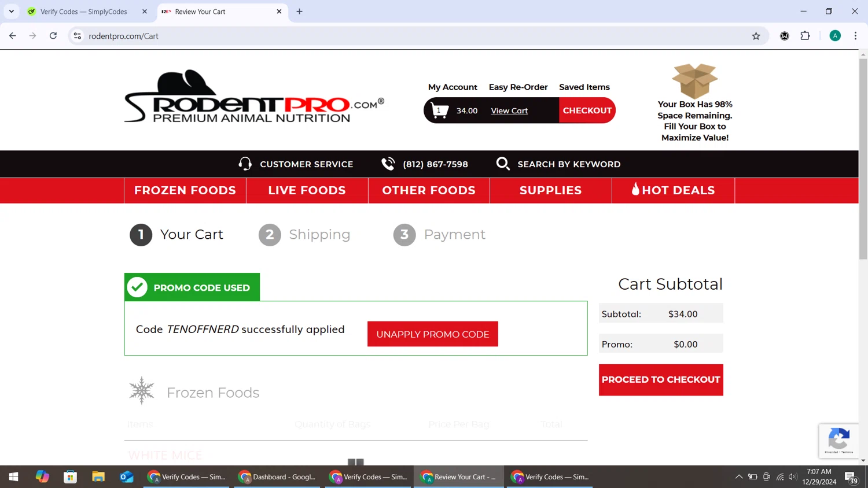Image resolution: width=868 pixels, height=488 pixels.
Task: Open the Chrome profile avatar
Action: [835, 36]
